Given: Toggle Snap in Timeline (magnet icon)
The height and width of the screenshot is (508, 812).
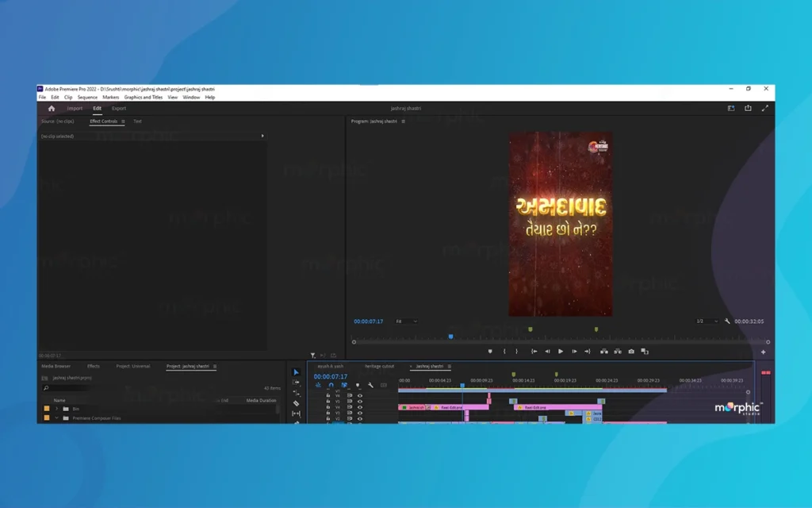Looking at the screenshot, I should [331, 385].
